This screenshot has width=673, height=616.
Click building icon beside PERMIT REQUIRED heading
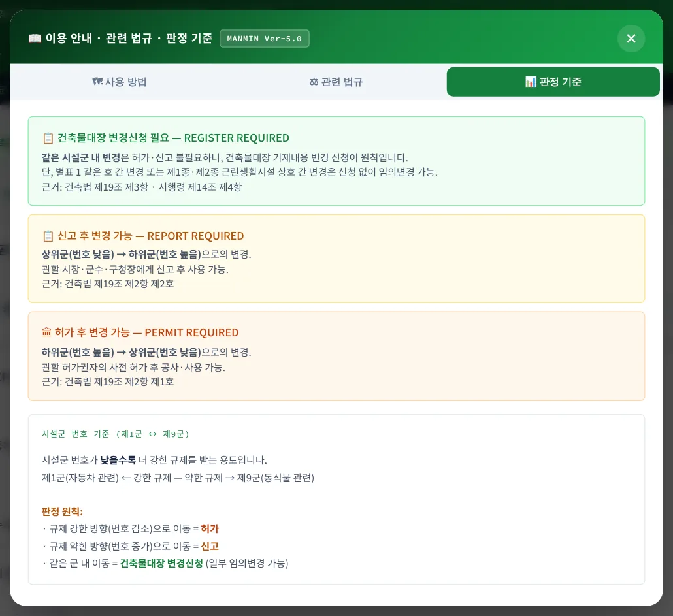pos(46,332)
